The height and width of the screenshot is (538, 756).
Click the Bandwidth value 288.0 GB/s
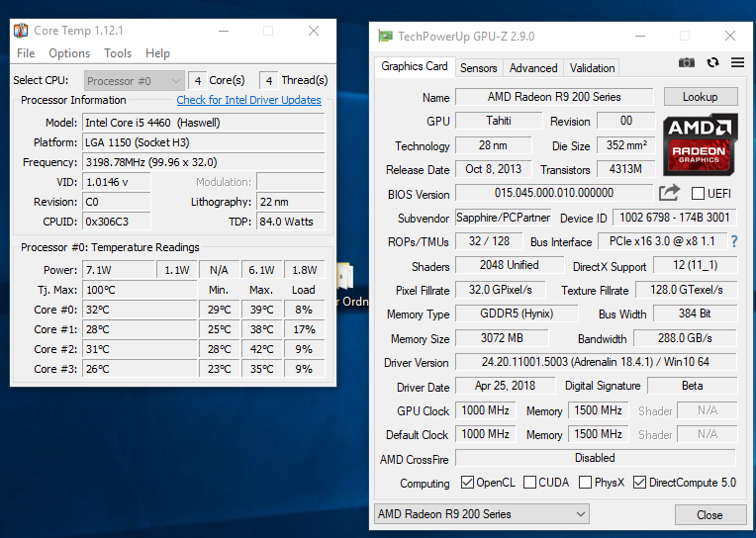[x=685, y=337]
